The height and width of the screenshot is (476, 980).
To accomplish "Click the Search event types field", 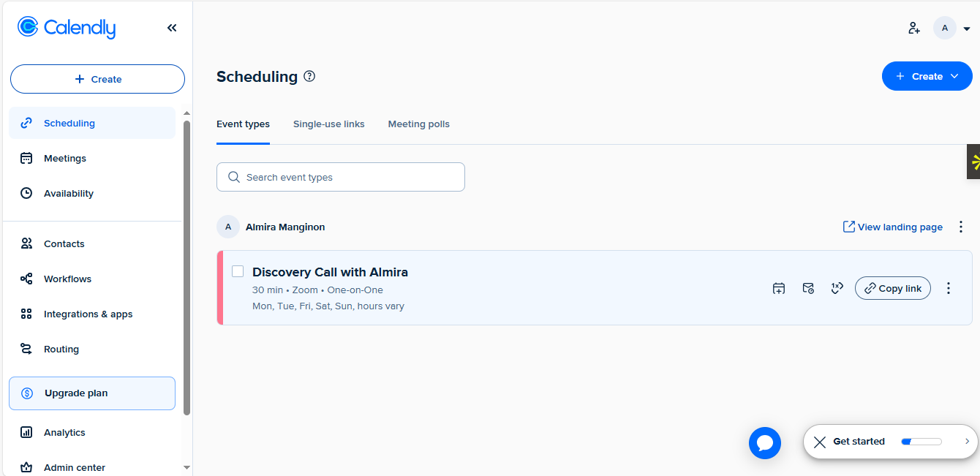I will pos(341,177).
